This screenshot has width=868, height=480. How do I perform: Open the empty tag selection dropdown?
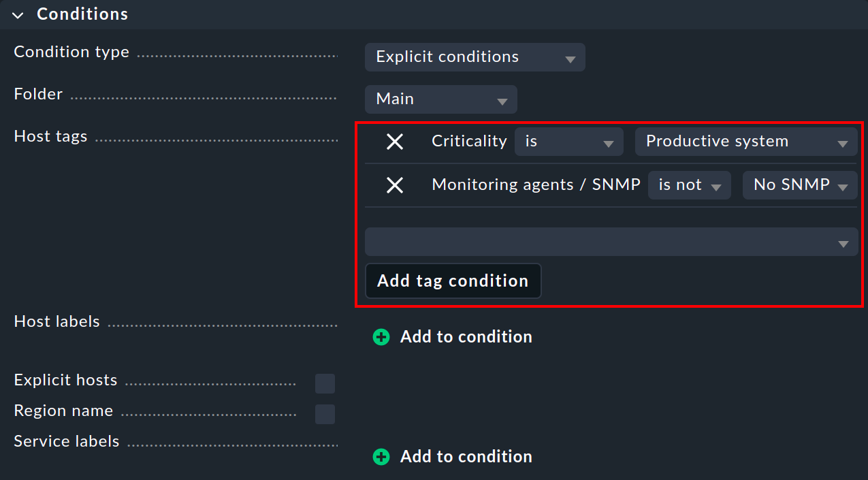[x=611, y=242]
